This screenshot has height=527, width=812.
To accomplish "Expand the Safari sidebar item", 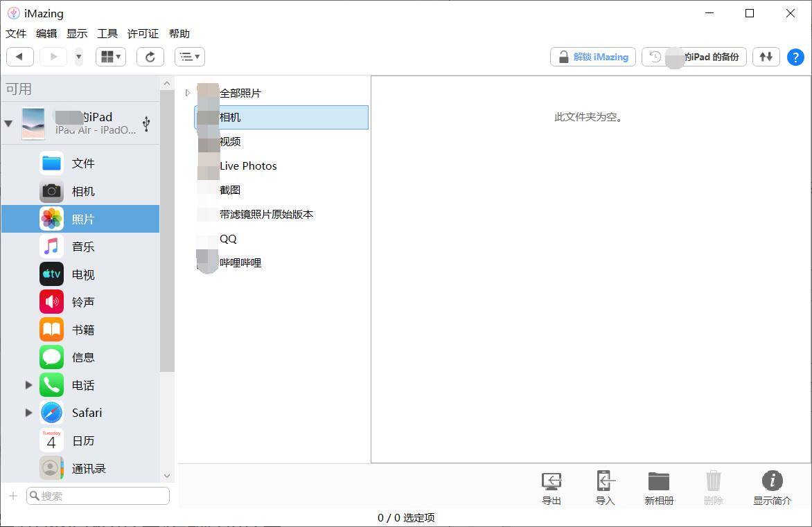I will pyautogui.click(x=28, y=413).
